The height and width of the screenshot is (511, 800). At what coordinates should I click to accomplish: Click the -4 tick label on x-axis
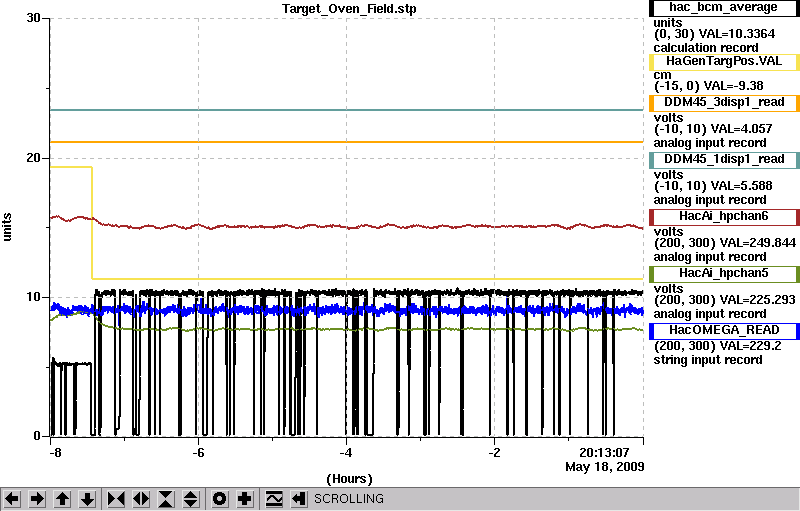click(x=346, y=453)
